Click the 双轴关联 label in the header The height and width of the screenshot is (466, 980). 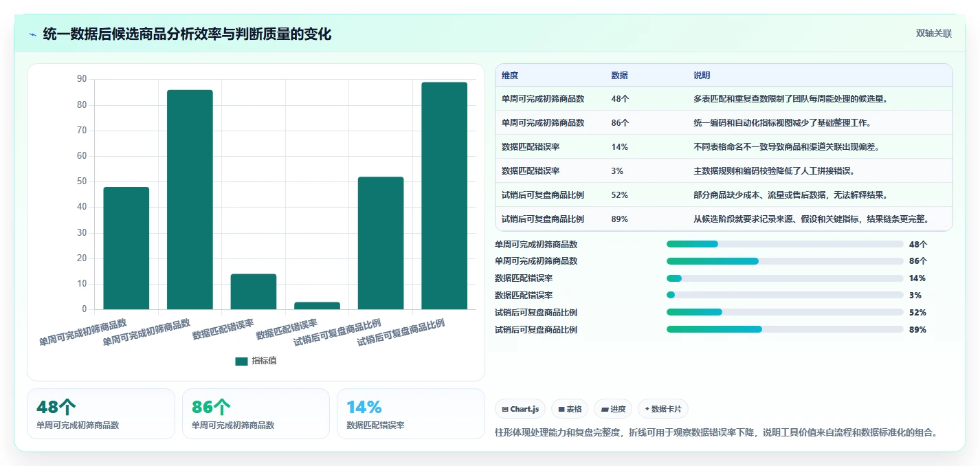(x=933, y=34)
